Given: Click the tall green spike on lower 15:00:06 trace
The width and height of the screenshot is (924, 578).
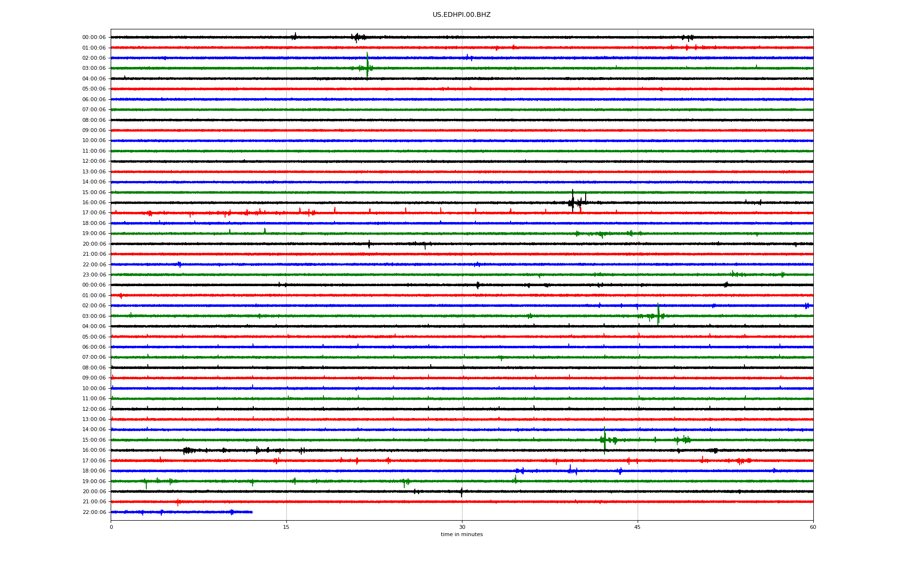Looking at the screenshot, I should pyautogui.click(x=604, y=440).
